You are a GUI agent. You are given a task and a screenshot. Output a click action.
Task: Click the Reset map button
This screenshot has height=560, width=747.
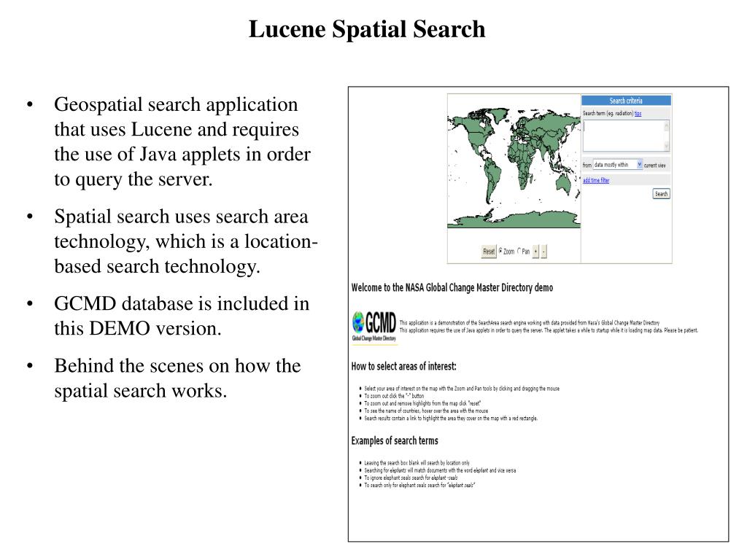(489, 252)
